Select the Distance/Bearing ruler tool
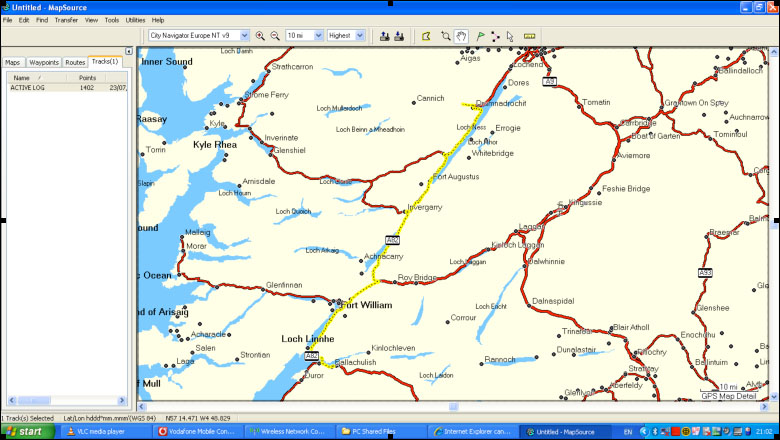The height and width of the screenshot is (440, 780). pos(529,36)
